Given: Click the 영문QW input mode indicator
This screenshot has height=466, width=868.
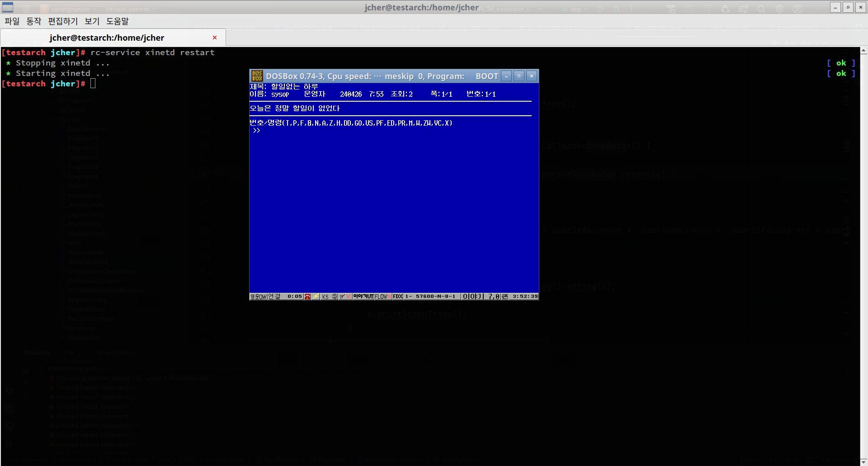Looking at the screenshot, I should pyautogui.click(x=258, y=297).
